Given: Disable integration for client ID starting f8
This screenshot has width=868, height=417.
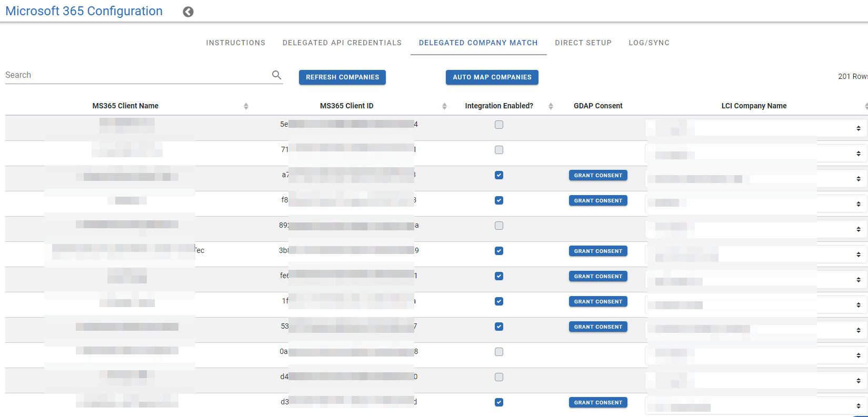Looking at the screenshot, I should 499,200.
